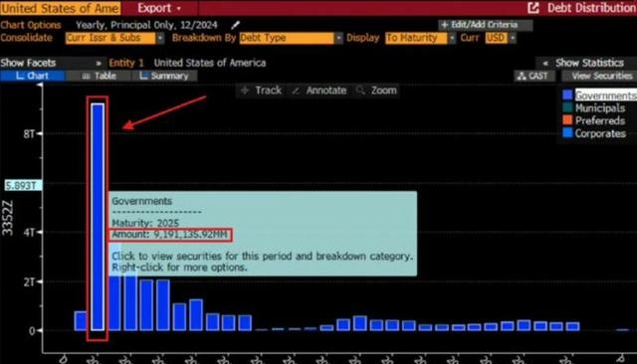
Task: Toggle the Corporates legend entry
Action: point(594,133)
